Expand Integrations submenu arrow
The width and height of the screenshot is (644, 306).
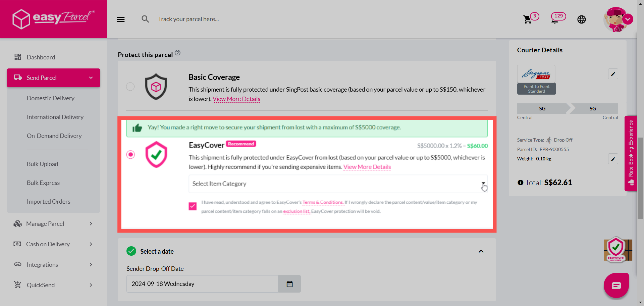click(x=91, y=265)
